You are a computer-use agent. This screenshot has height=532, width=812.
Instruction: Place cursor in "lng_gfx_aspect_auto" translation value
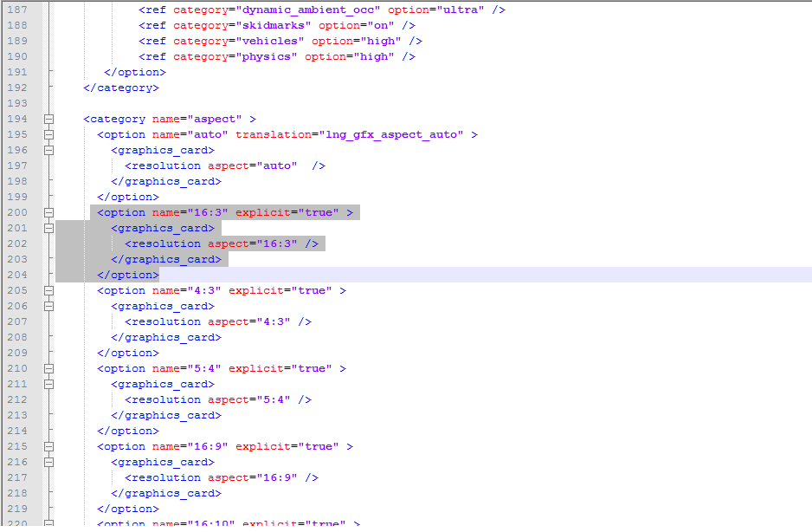pyautogui.click(x=391, y=135)
